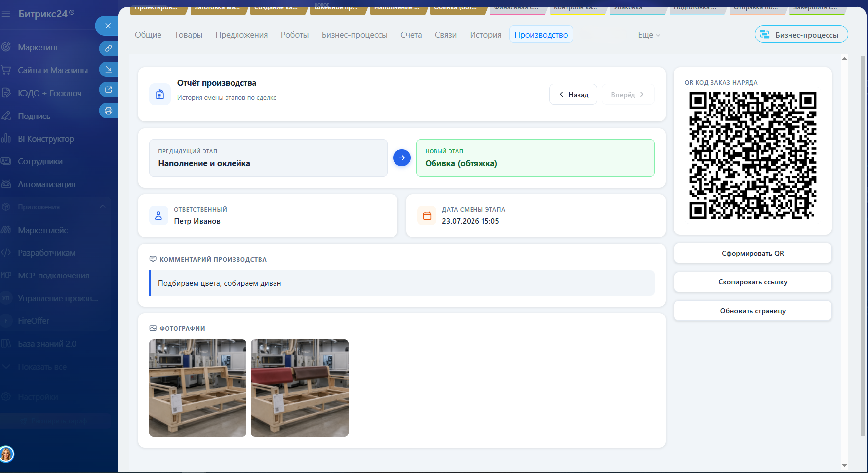The image size is (868, 473).
Task: Launch BI Конструктор
Action: point(46,139)
